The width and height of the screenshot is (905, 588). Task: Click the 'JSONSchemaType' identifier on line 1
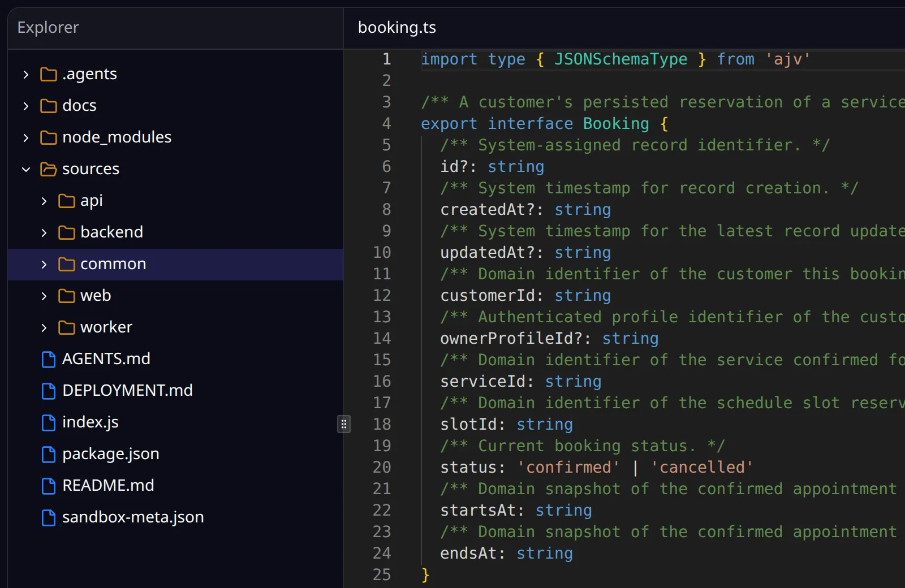point(620,59)
